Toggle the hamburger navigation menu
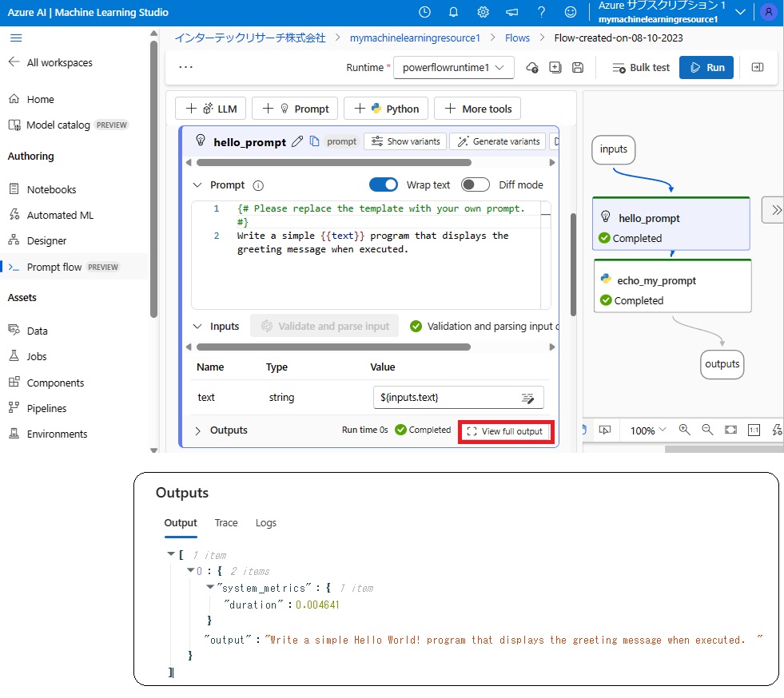 (16, 38)
